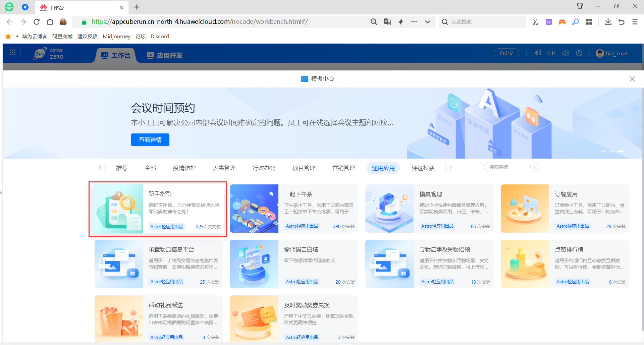Click the browser 点此搜索 search box

point(482,22)
